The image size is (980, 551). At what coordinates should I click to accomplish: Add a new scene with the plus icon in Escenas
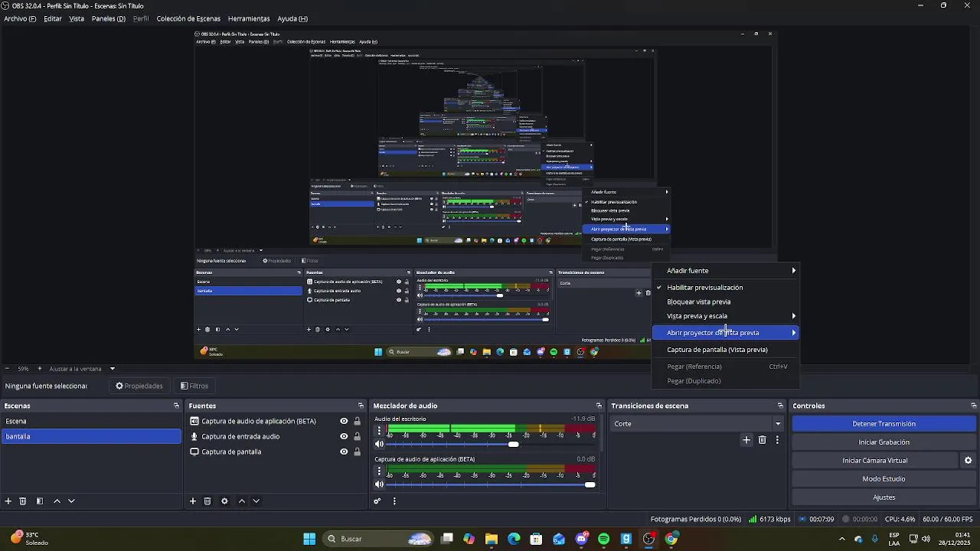pos(8,501)
